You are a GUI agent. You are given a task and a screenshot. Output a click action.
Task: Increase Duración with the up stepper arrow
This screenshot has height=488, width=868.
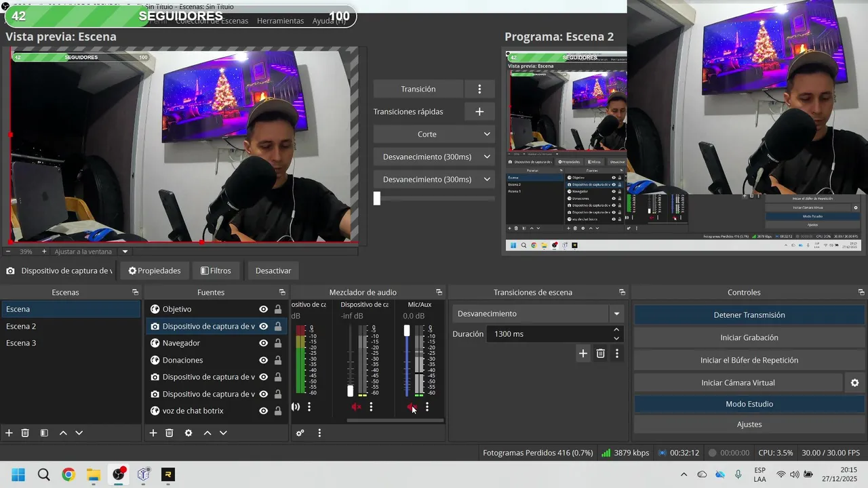pyautogui.click(x=616, y=330)
